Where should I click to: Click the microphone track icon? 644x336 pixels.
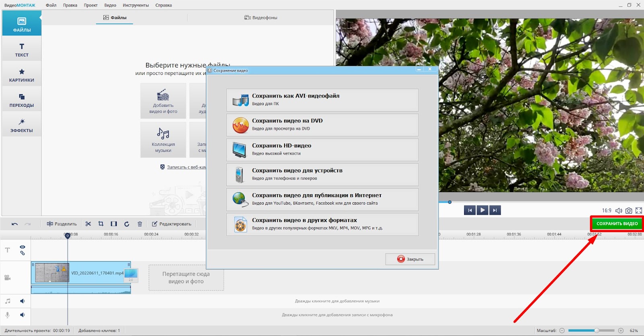(x=7, y=315)
